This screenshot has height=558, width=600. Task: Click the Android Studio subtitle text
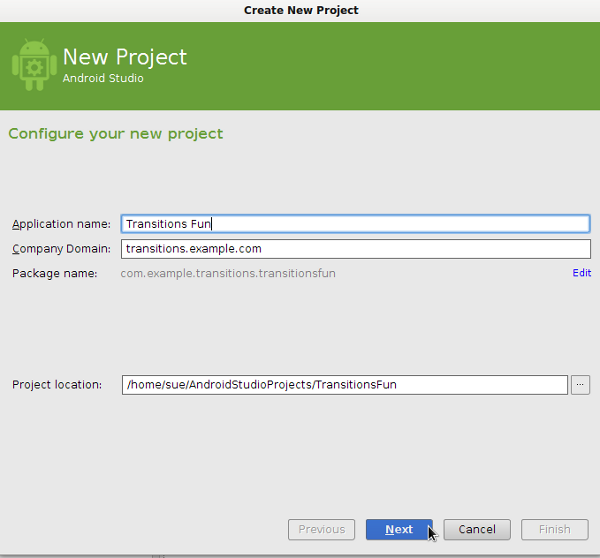point(103,78)
